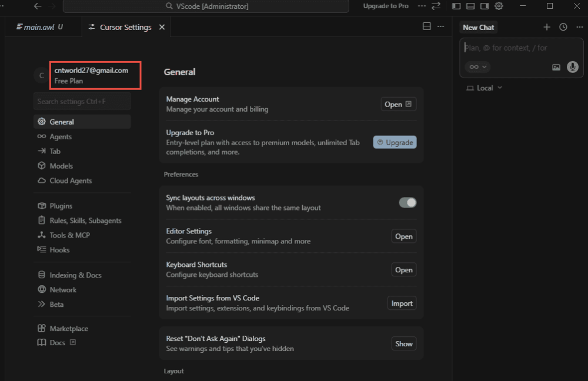Open chat history clock icon

pos(563,27)
